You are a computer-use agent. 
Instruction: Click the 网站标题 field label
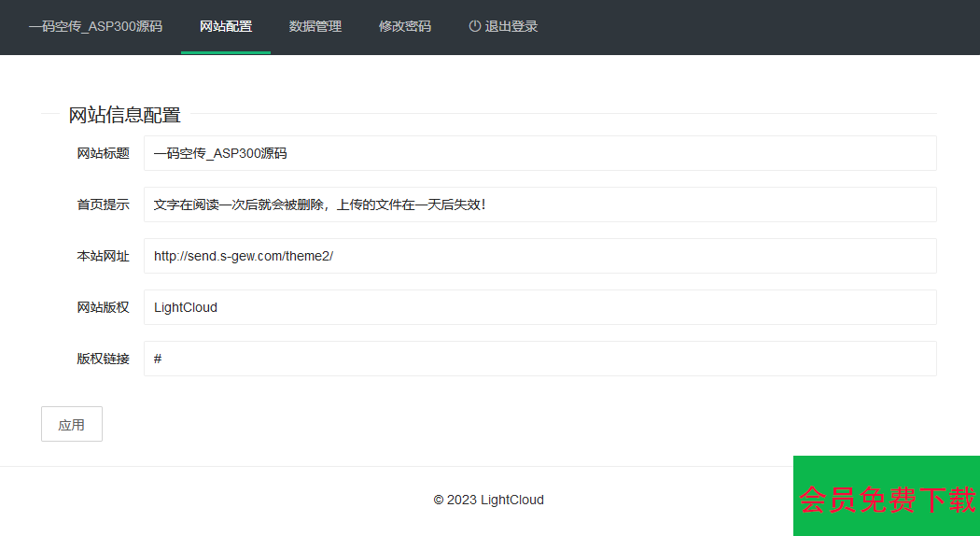pos(103,153)
